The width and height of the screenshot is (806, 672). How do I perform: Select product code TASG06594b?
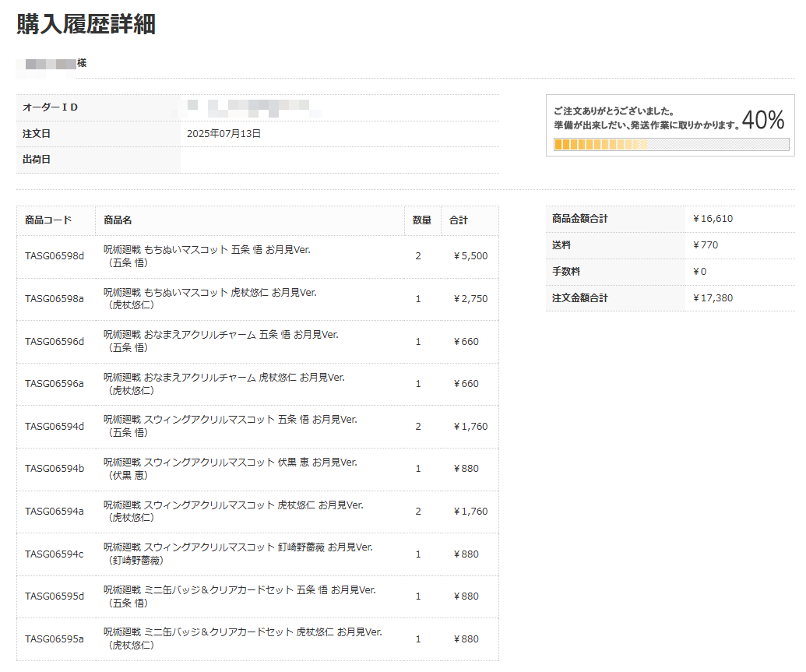point(55,469)
